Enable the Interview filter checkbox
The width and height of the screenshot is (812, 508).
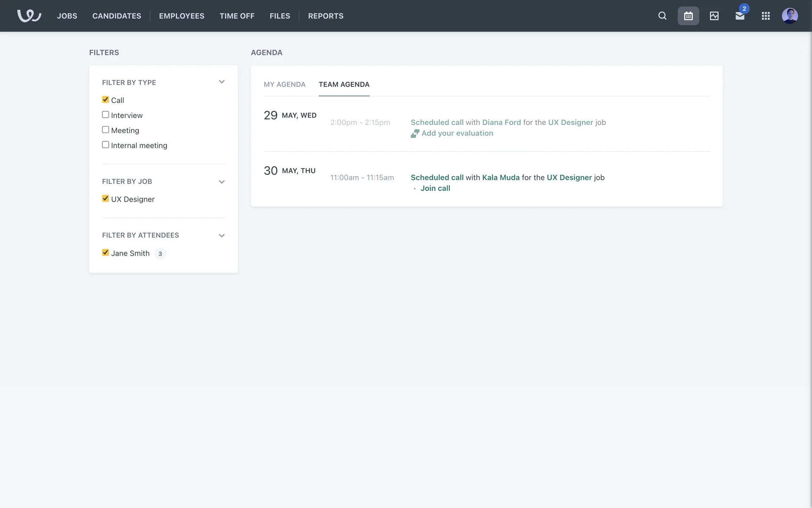pos(105,115)
